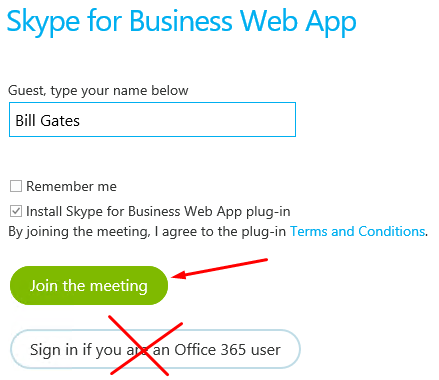Viewport: 439px width, 380px height.
Task: Click the Remember me text label
Action: 71,186
